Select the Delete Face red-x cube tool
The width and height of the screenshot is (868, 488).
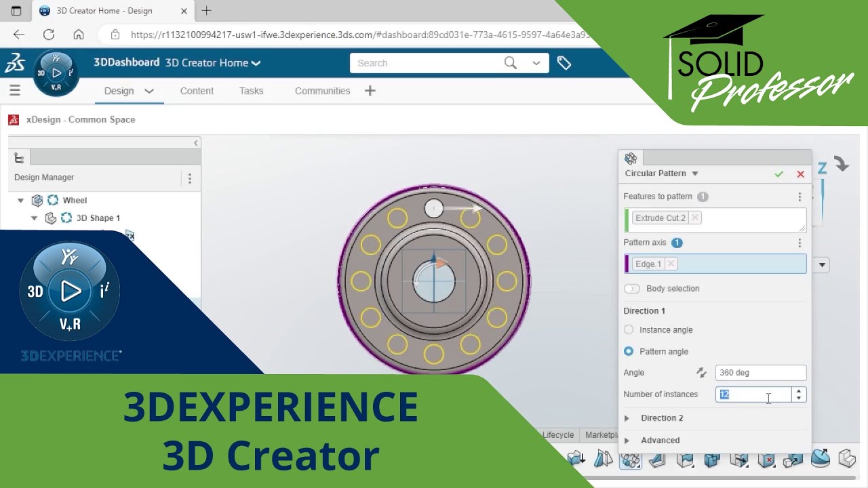(x=766, y=460)
